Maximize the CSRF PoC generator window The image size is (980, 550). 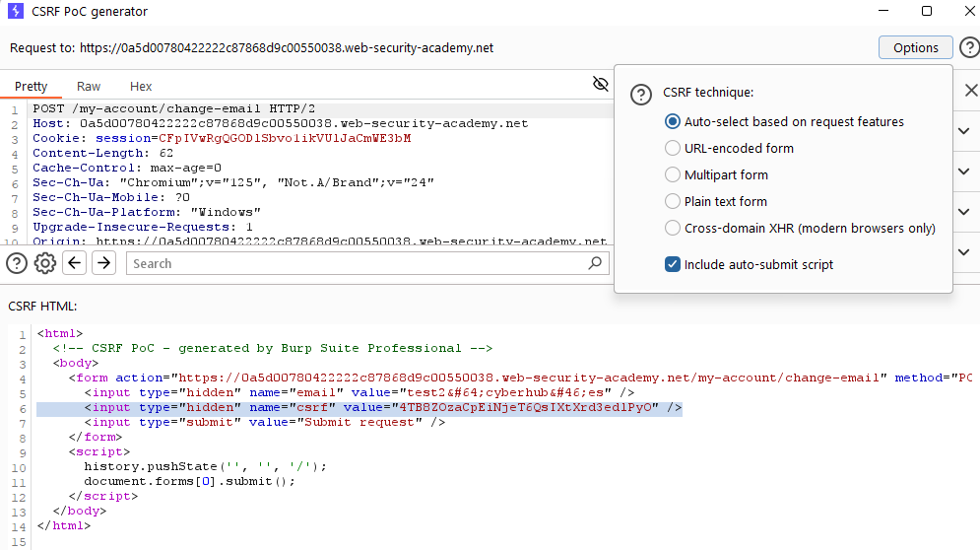point(927,11)
